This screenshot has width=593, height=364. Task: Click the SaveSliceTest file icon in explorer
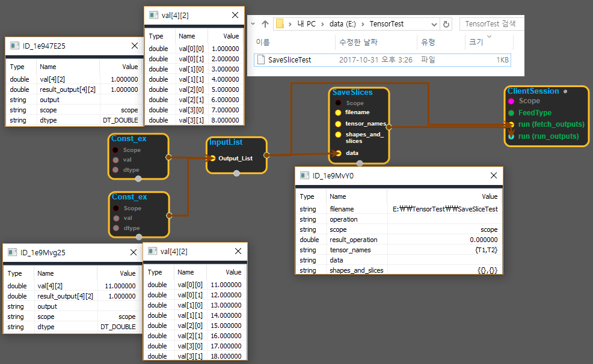[x=261, y=59]
